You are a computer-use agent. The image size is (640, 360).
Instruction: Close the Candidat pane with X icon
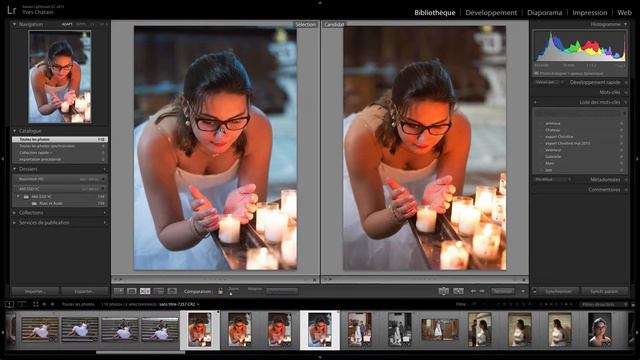[524, 280]
